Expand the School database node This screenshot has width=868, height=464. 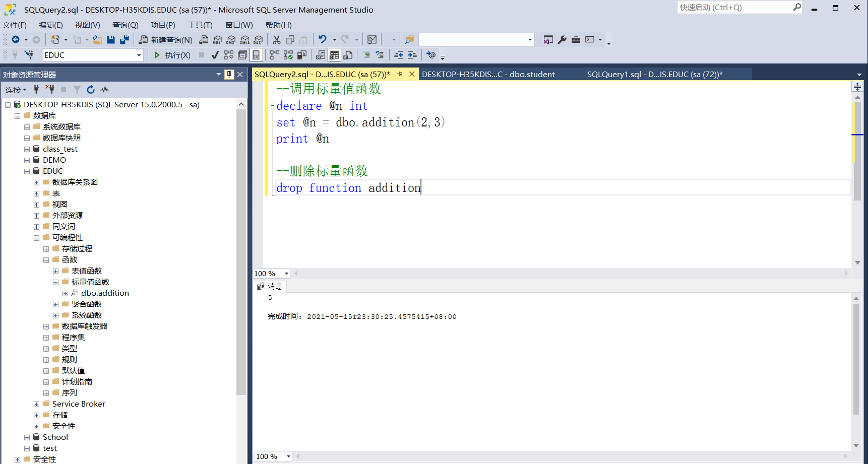[27, 437]
